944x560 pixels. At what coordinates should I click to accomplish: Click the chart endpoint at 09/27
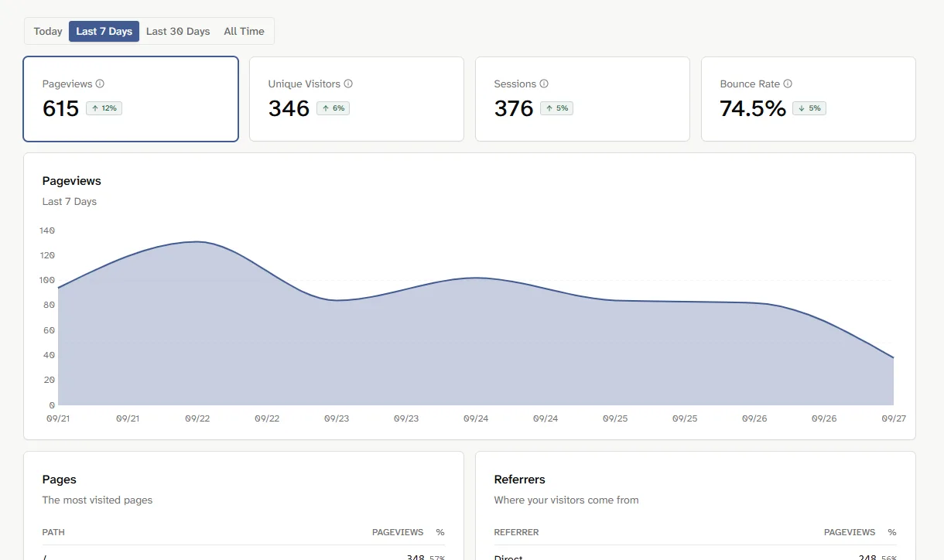coord(894,357)
